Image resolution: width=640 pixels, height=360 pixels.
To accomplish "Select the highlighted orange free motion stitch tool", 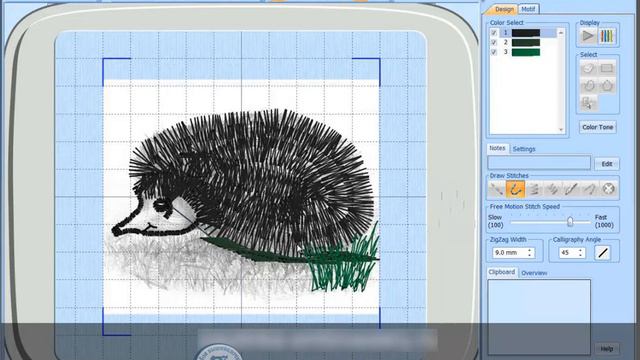I will 515,189.
